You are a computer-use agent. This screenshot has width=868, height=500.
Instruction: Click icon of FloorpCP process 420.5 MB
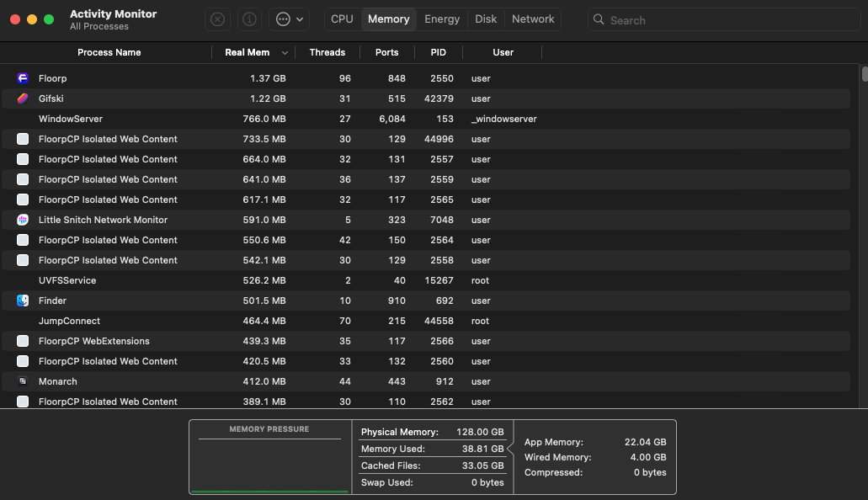click(23, 362)
